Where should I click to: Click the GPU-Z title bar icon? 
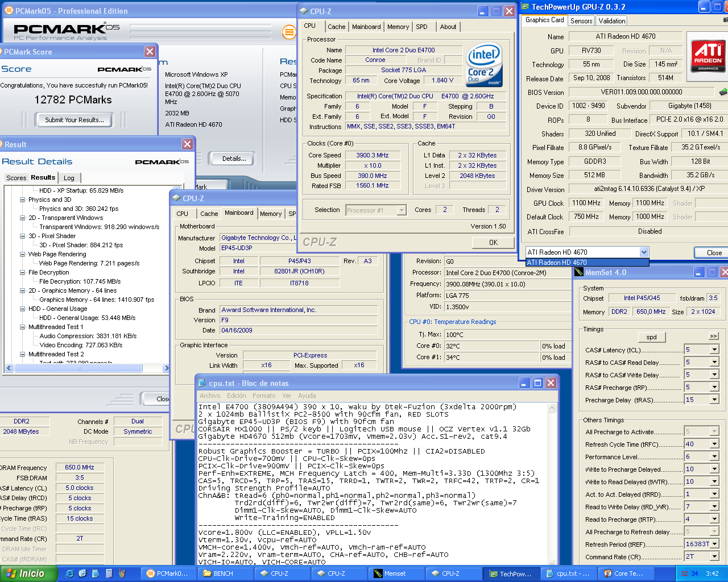(524, 7)
